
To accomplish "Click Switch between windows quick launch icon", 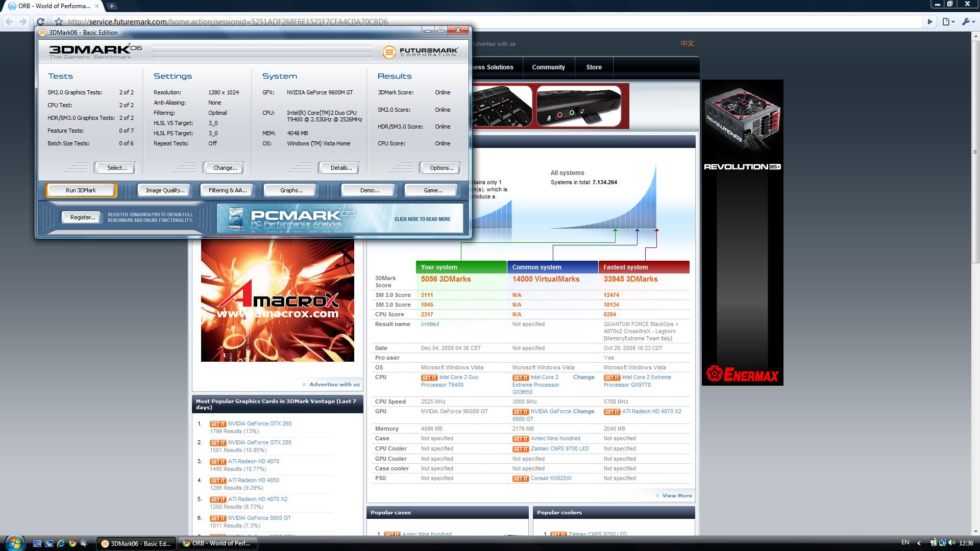I will click(x=49, y=543).
